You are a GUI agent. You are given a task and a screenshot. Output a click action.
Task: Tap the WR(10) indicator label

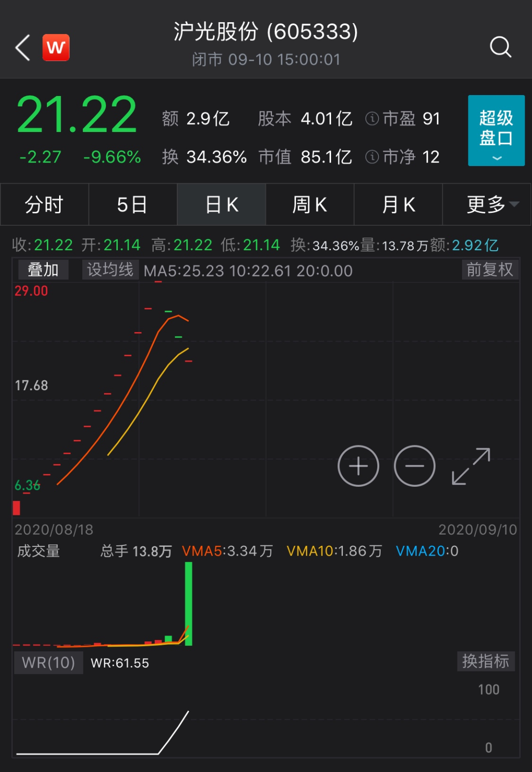pos(48,662)
